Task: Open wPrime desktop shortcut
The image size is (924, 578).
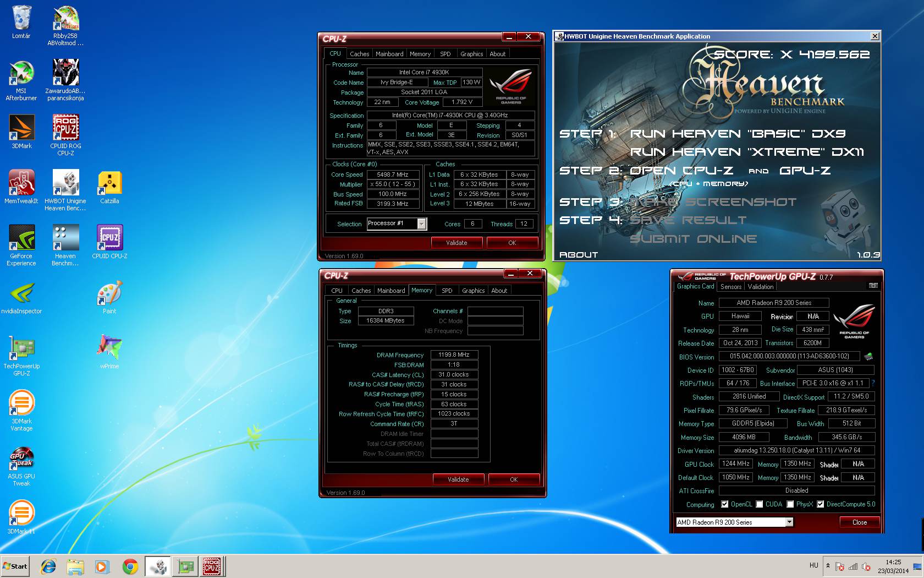Action: click(109, 352)
